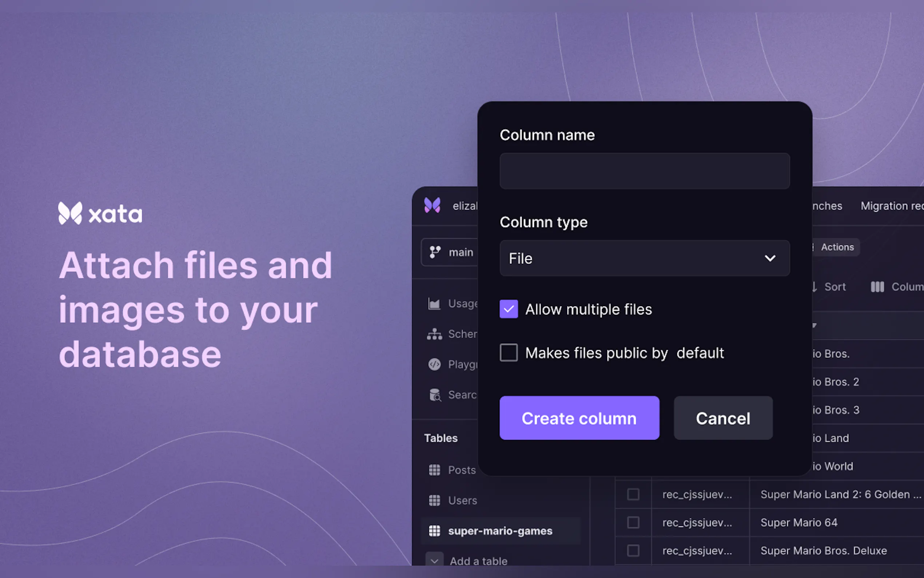Open the Usage chart icon in sidebar
The image size is (924, 578).
pos(434,304)
